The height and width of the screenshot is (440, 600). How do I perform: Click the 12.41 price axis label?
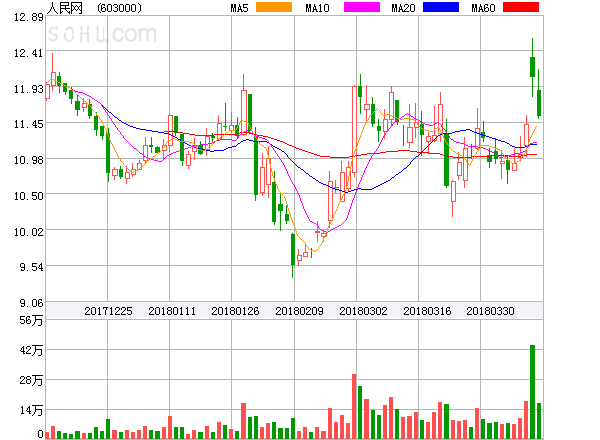[x=29, y=53]
